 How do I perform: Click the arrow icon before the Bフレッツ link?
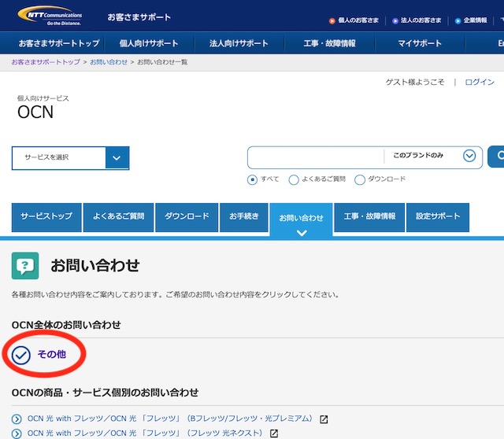coord(17,419)
